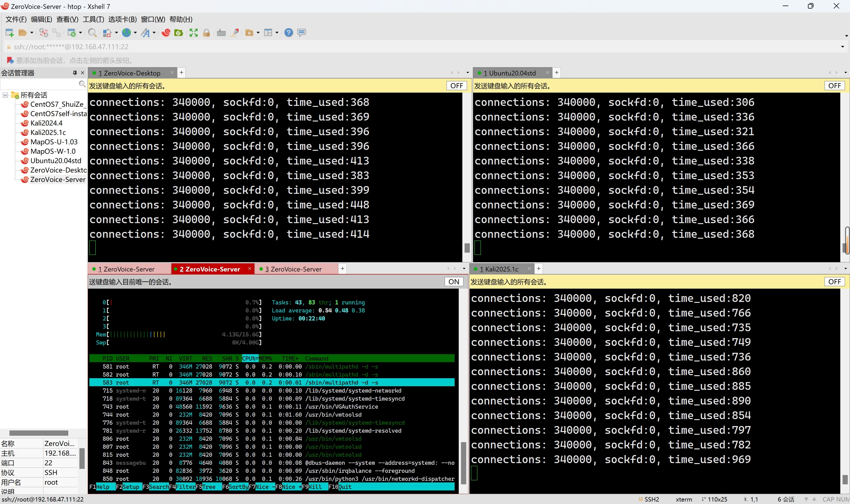Collapse the 所有会话 tree node
Viewport: 850px width, 504px height.
pyautogui.click(x=6, y=95)
